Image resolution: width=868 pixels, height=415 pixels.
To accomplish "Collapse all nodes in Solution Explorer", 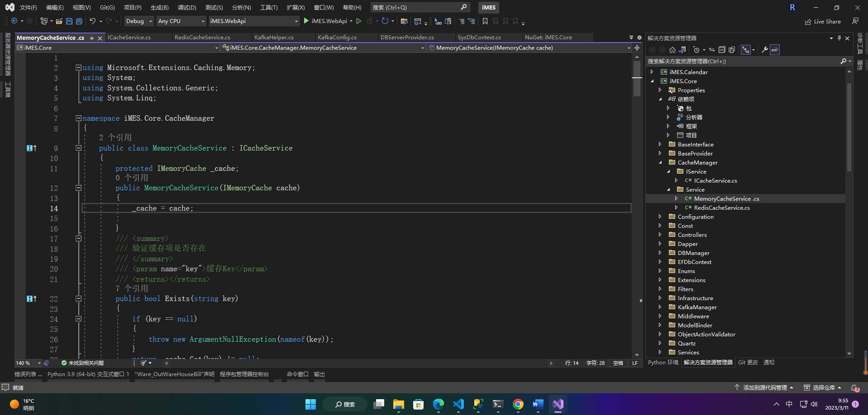I will click(722, 50).
